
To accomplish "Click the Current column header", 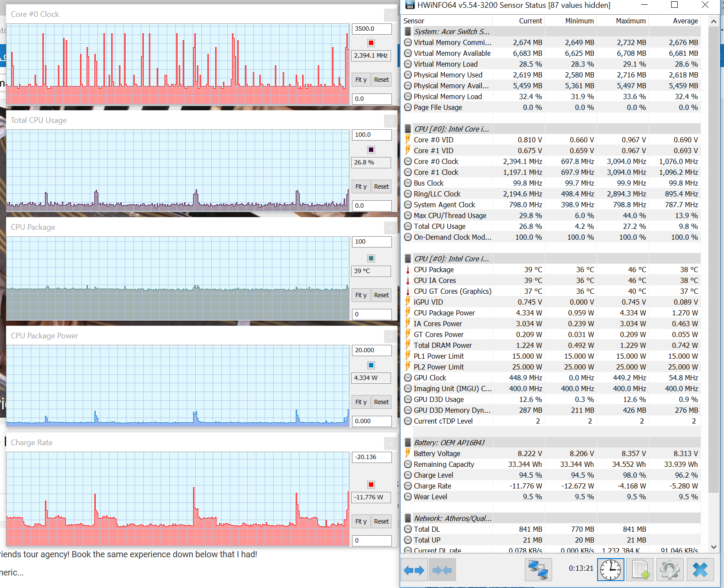I will [x=519, y=21].
